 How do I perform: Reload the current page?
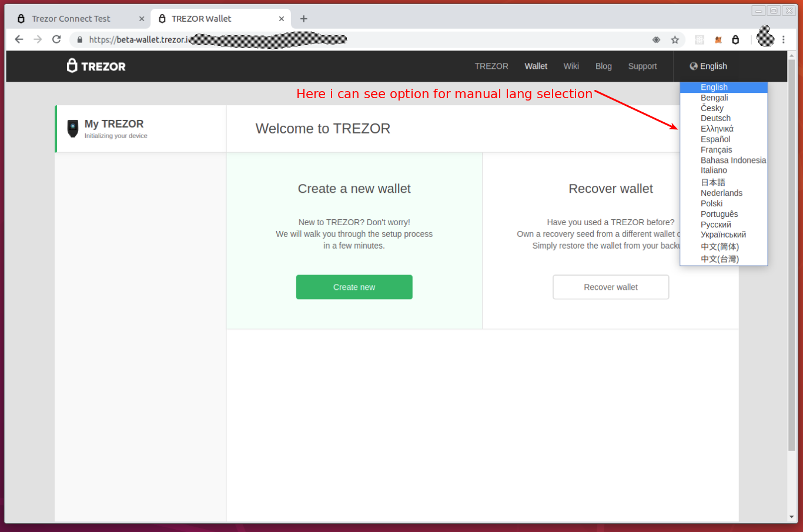tap(56, 39)
